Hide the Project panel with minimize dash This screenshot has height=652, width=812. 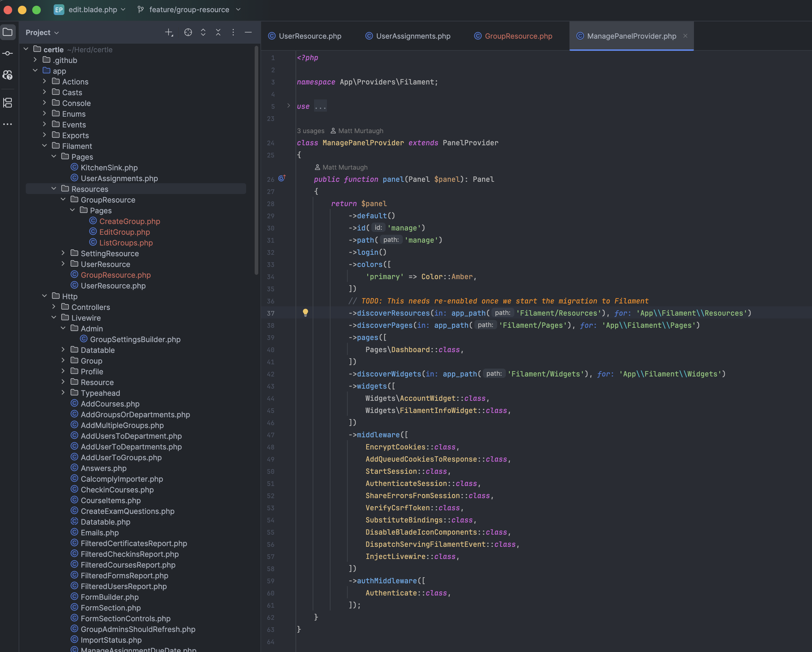coord(248,33)
